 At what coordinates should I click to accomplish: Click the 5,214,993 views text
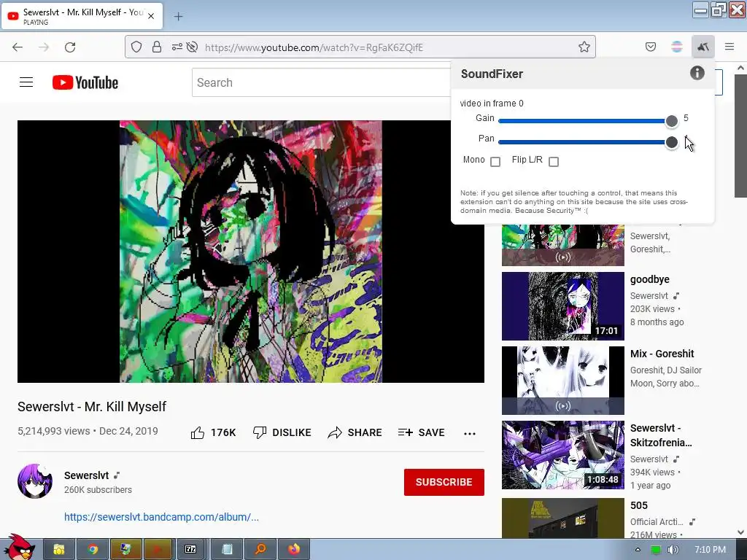tap(54, 431)
